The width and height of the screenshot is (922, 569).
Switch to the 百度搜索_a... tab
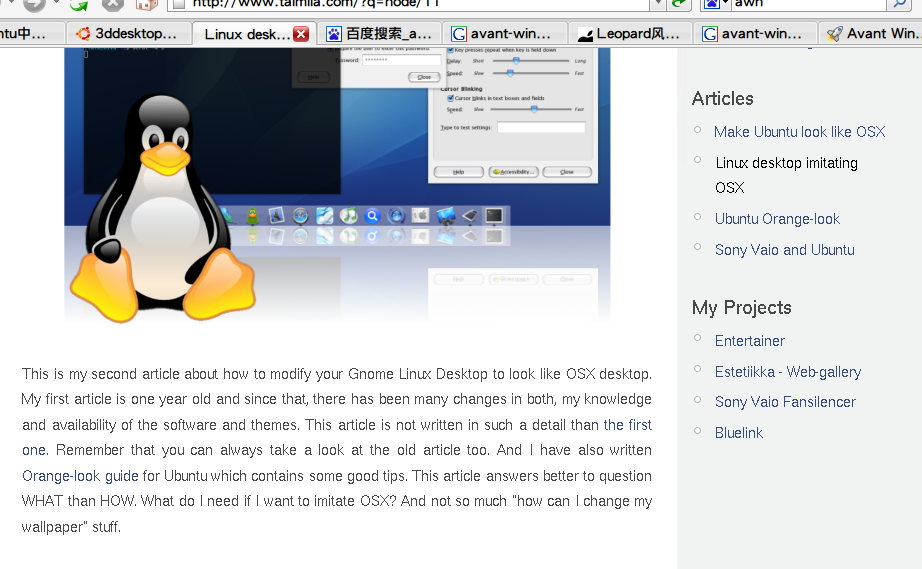point(379,34)
